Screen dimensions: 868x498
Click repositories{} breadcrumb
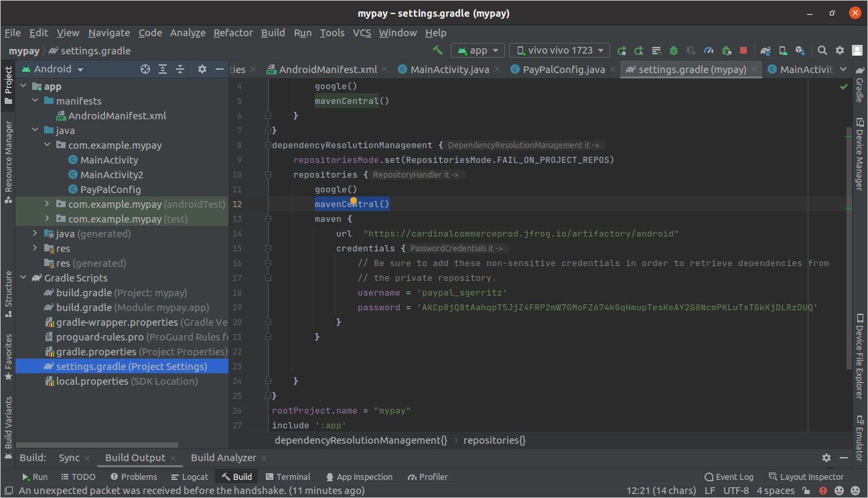tap(494, 440)
